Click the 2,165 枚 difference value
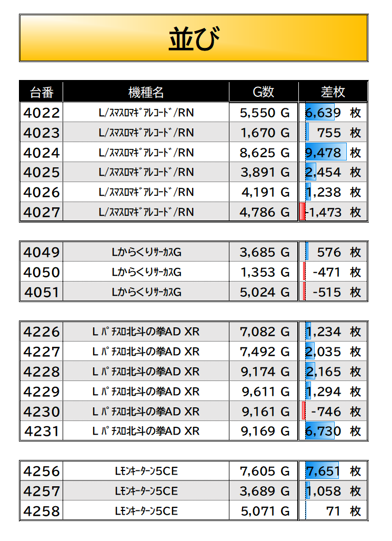 (333, 372)
